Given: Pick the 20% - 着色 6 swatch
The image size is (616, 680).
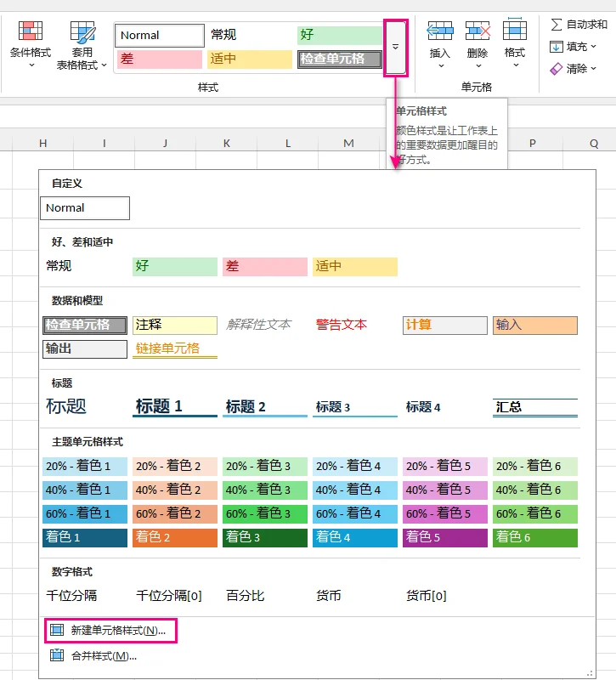Looking at the screenshot, I should 535,467.
